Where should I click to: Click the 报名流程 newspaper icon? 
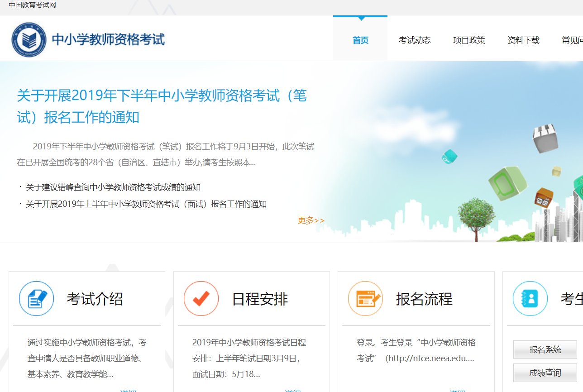coord(366,299)
